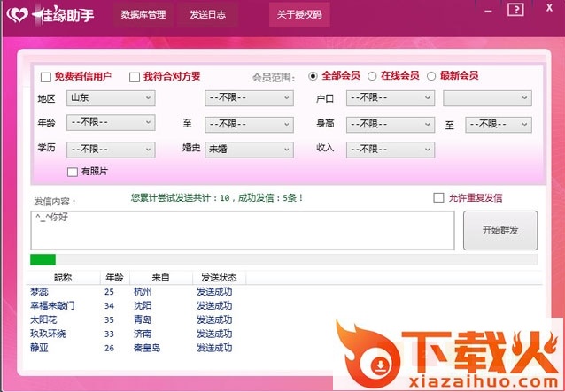The image size is (565, 392).
Task: Sort by the 年龄 column header
Action: point(114,278)
